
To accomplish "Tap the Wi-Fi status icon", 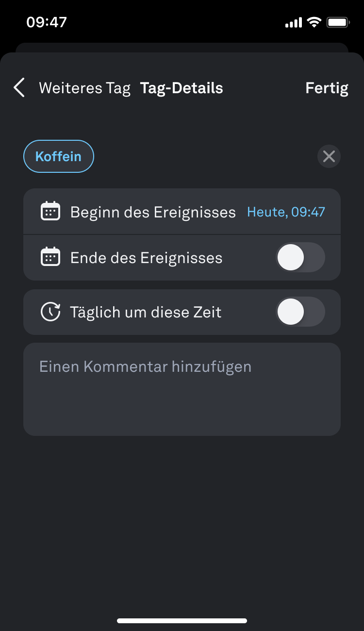I will coord(314,22).
